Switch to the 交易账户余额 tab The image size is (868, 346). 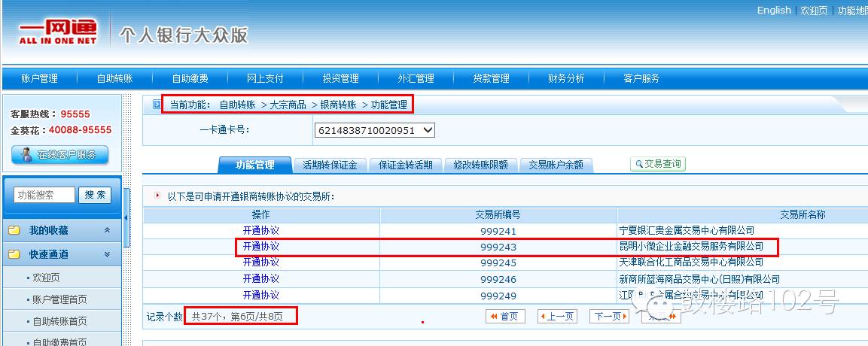point(556,165)
